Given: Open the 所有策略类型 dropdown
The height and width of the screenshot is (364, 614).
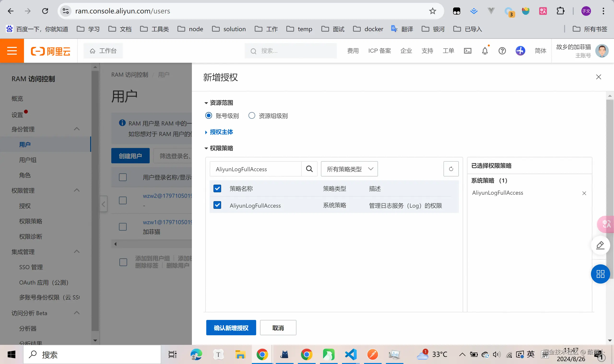Looking at the screenshot, I should click(349, 169).
